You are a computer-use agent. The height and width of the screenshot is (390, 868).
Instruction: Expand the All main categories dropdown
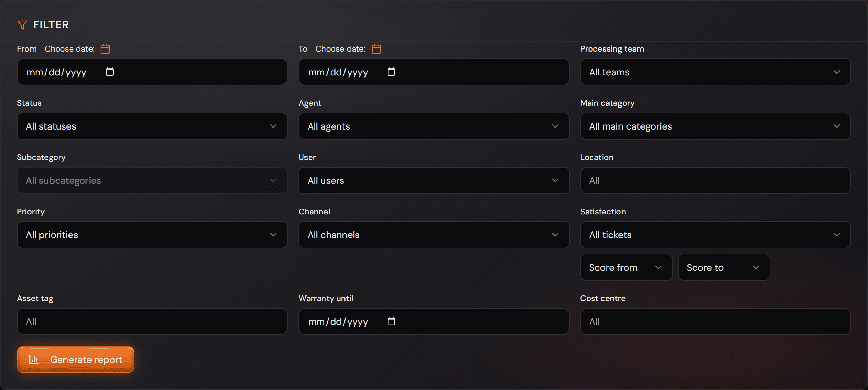click(715, 126)
